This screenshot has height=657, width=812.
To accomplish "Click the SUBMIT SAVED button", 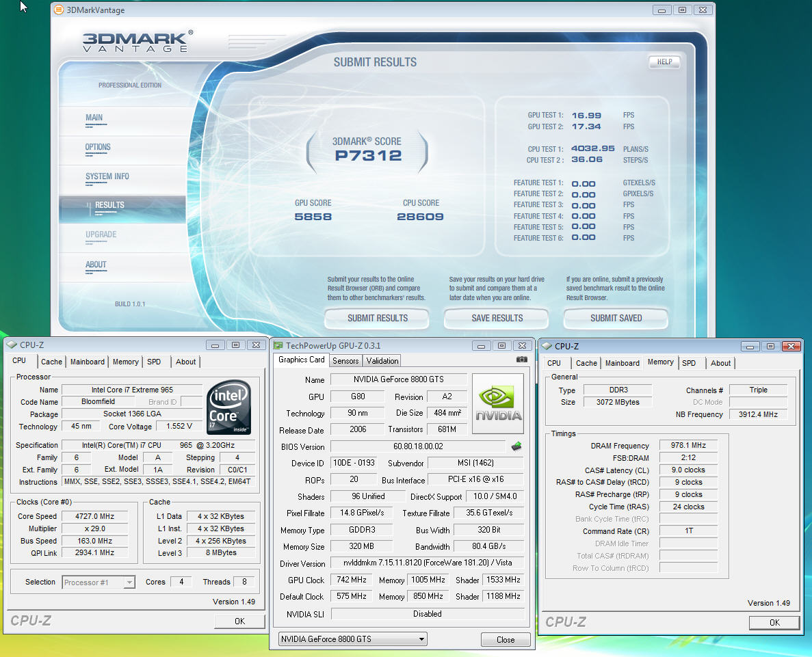I will click(616, 319).
